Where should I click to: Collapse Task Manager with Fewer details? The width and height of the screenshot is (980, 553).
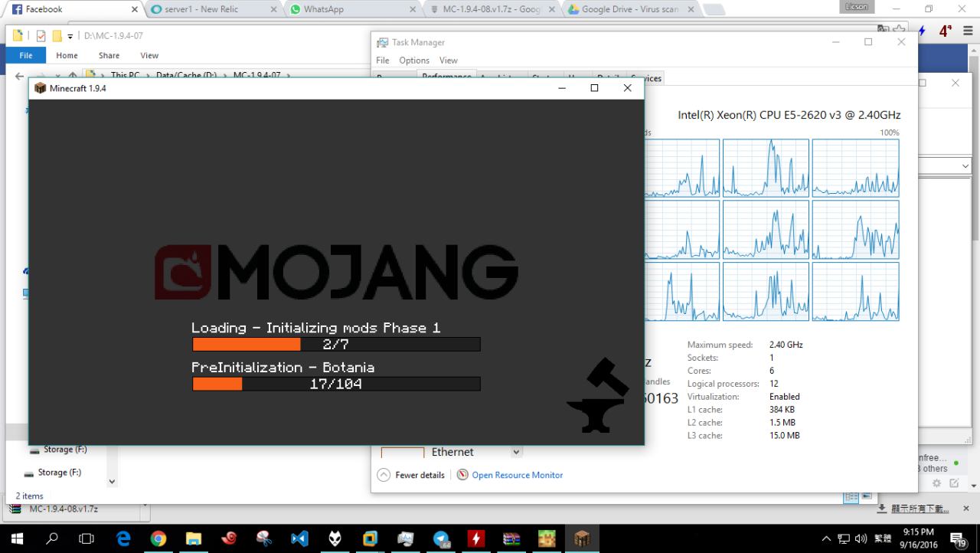pyautogui.click(x=411, y=475)
